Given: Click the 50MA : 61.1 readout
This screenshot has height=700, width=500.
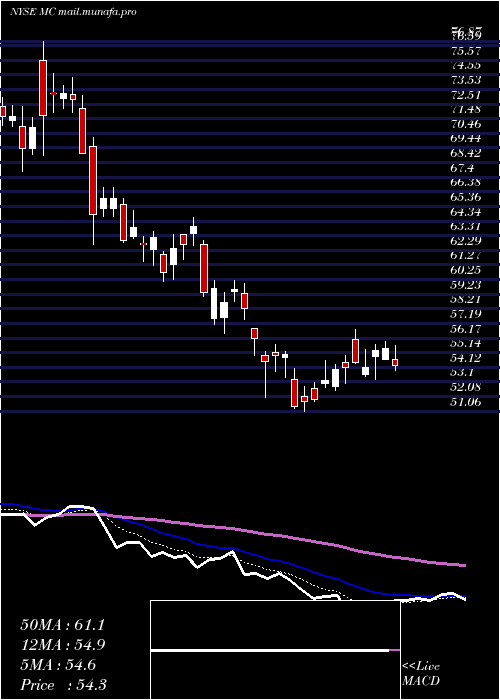Looking at the screenshot, I should pyautogui.click(x=62, y=625).
